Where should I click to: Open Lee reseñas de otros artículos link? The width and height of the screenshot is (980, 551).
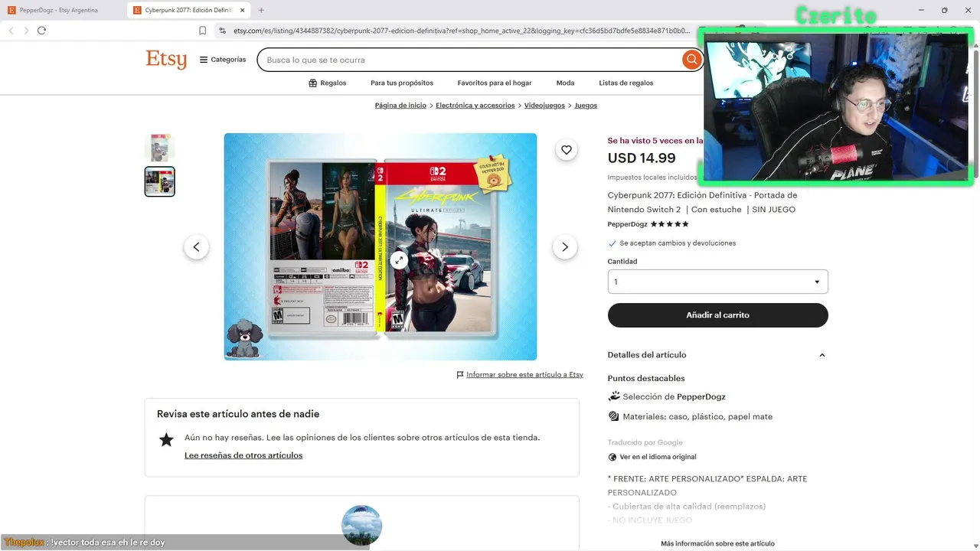pyautogui.click(x=243, y=455)
